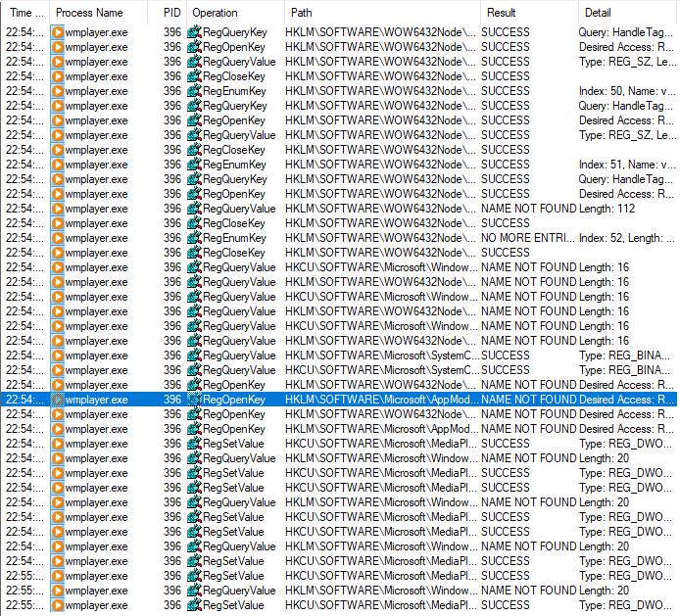Image resolution: width=680 pixels, height=616 pixels.
Task: Click wmplayer icon in HKCU SystemC row
Action: point(57,370)
